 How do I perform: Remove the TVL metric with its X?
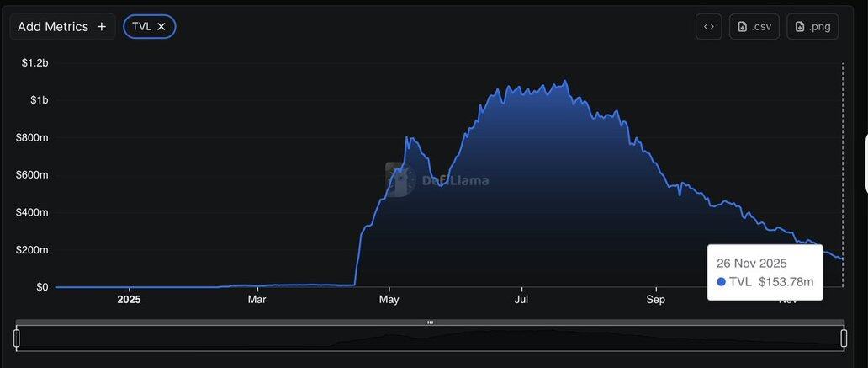point(161,27)
